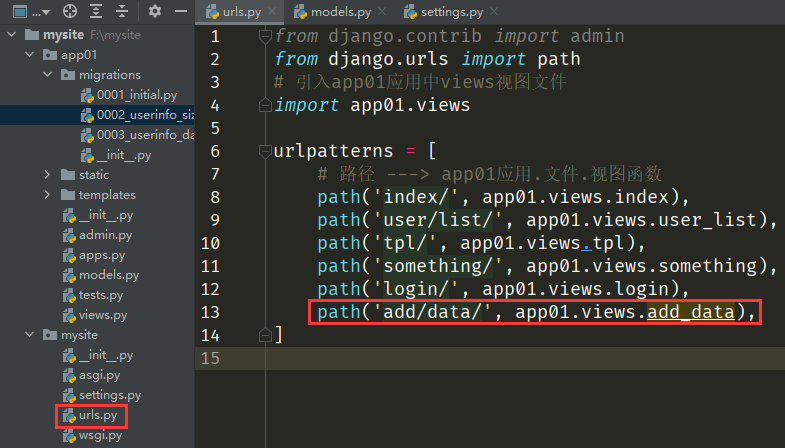
Task: Fold the urlpatterns list at line 6
Action: point(265,151)
